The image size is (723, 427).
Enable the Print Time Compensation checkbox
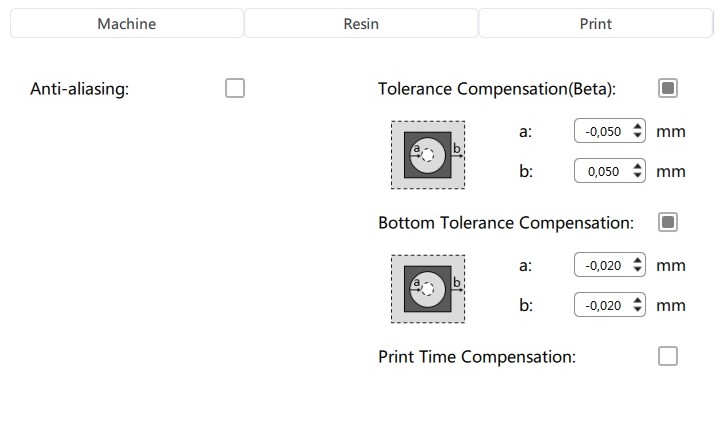pyautogui.click(x=668, y=355)
